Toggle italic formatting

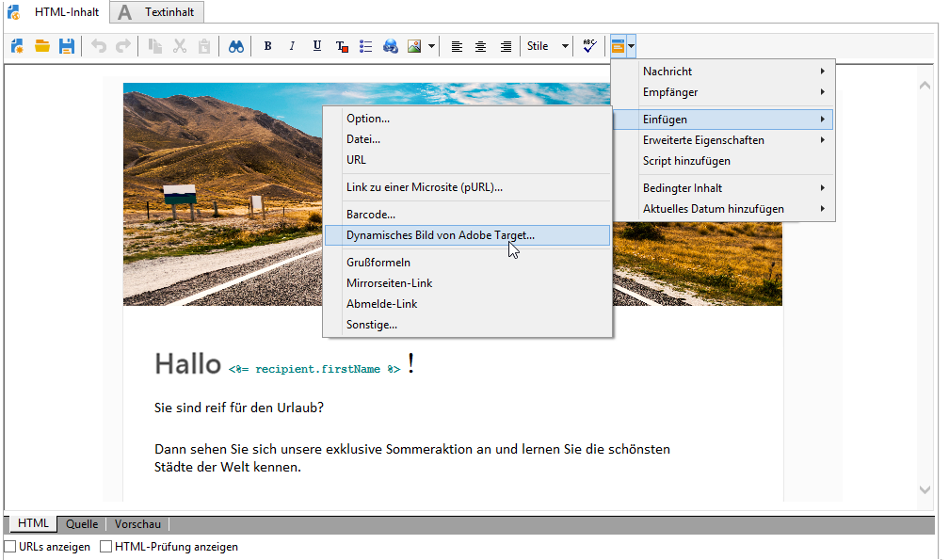pyautogui.click(x=292, y=46)
